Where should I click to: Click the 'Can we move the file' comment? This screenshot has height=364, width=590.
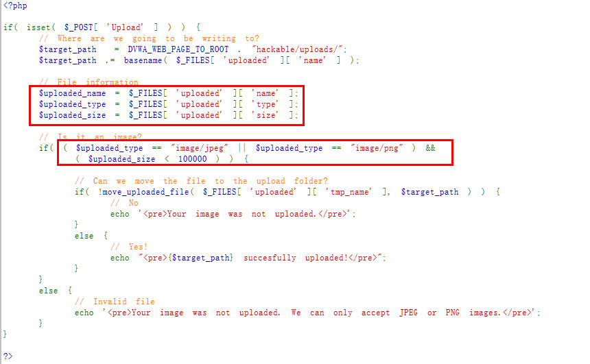tap(201, 181)
